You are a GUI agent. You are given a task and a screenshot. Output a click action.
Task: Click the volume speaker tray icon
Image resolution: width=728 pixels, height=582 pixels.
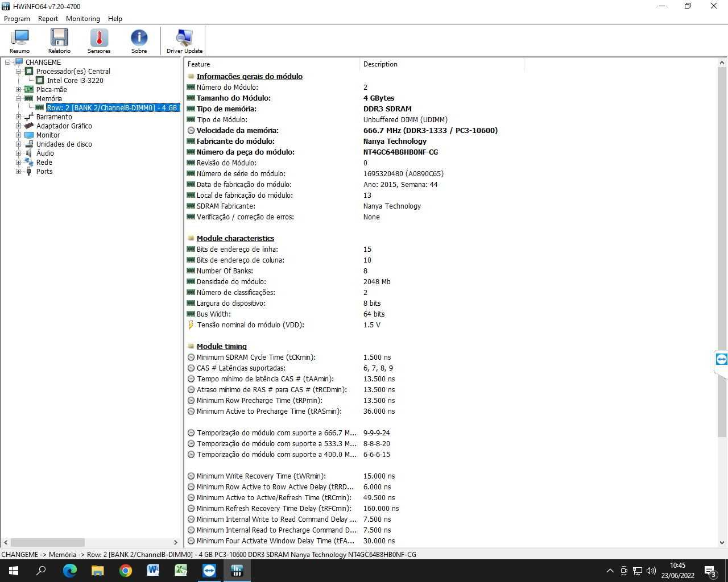(x=651, y=571)
